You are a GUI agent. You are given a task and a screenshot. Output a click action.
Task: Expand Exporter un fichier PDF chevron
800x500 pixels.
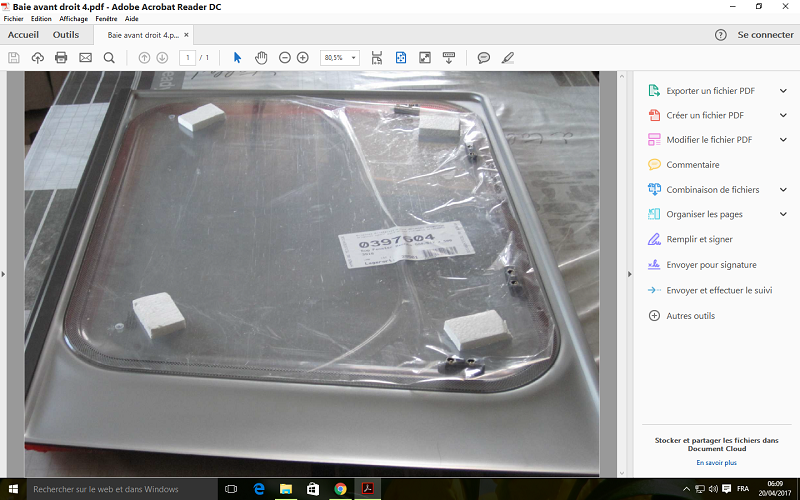click(x=783, y=90)
